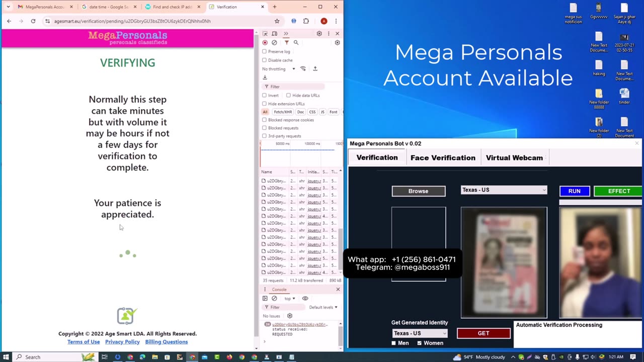Screen dimensions: 644x362
Task: Open Task View on the taskbar
Action: (105, 357)
